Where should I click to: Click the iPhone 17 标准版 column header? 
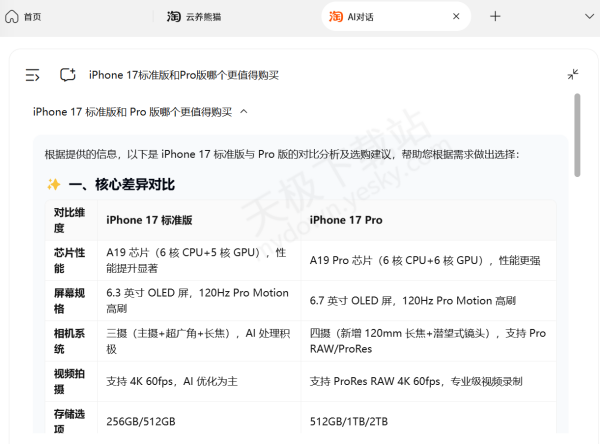coord(149,219)
